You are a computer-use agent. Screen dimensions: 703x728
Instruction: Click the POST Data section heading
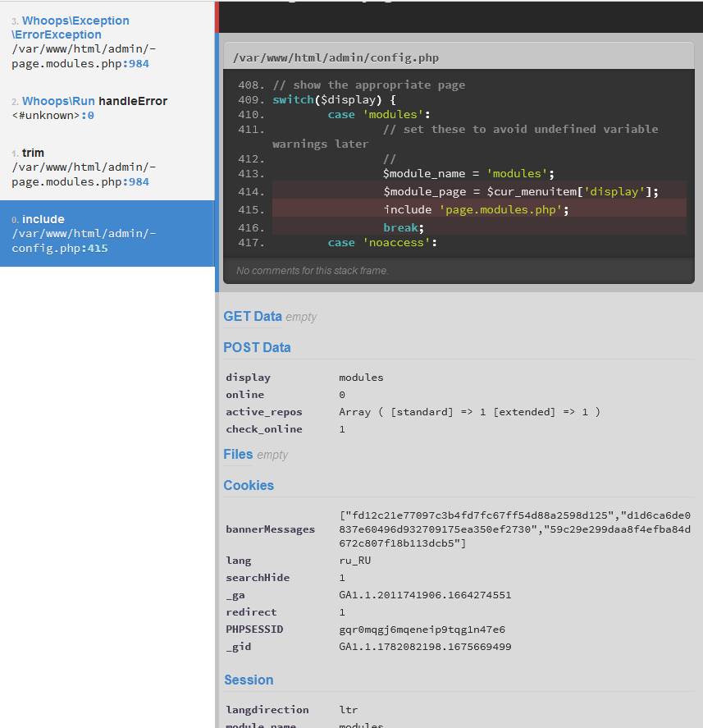tap(257, 347)
